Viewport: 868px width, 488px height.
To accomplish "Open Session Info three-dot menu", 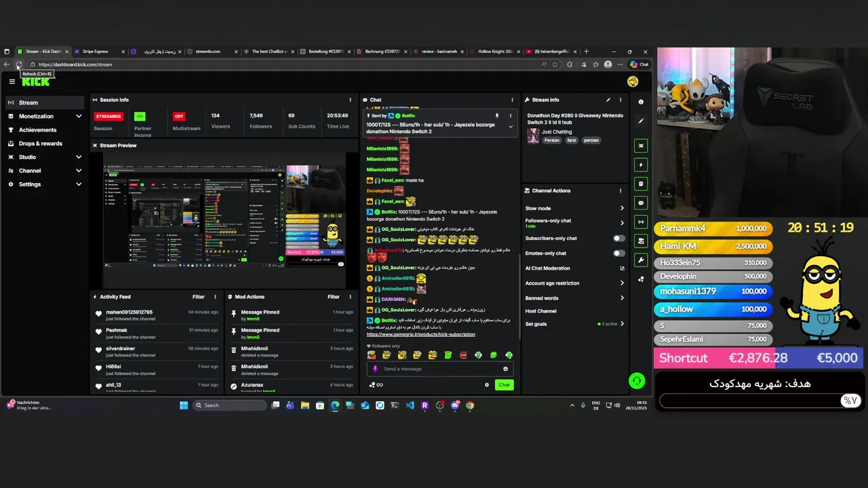I will tap(351, 100).
